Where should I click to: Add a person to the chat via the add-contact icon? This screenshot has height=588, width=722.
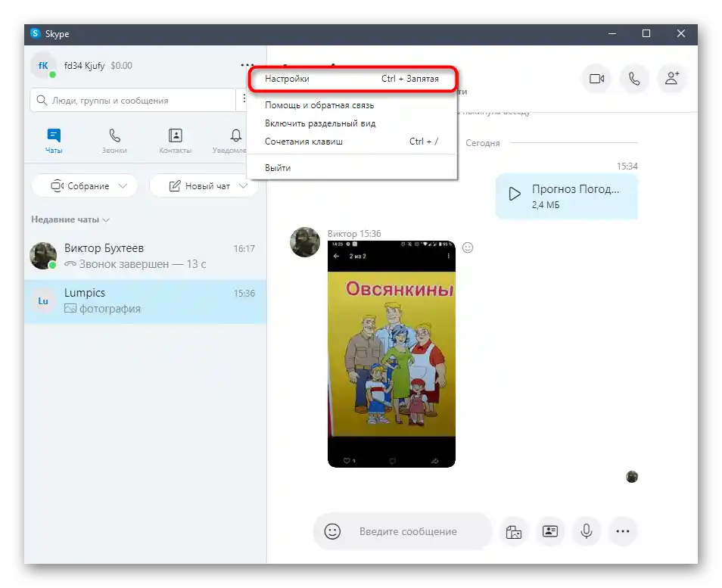tap(672, 79)
